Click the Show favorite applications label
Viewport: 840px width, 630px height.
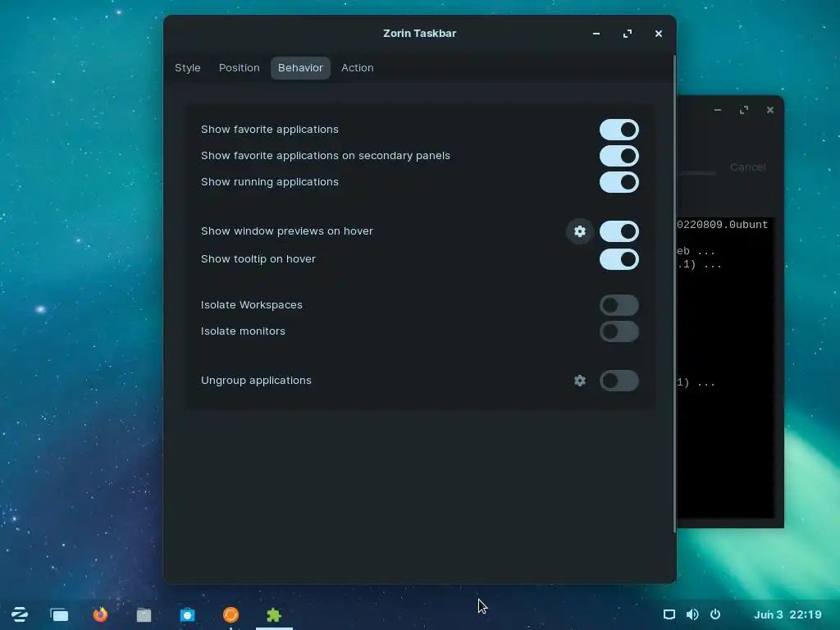coord(269,130)
